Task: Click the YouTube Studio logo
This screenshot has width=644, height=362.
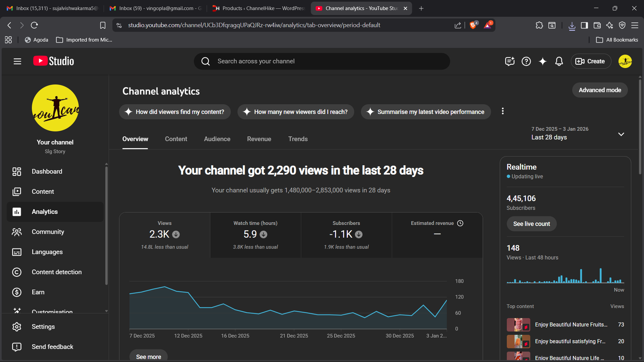Action: point(54,61)
